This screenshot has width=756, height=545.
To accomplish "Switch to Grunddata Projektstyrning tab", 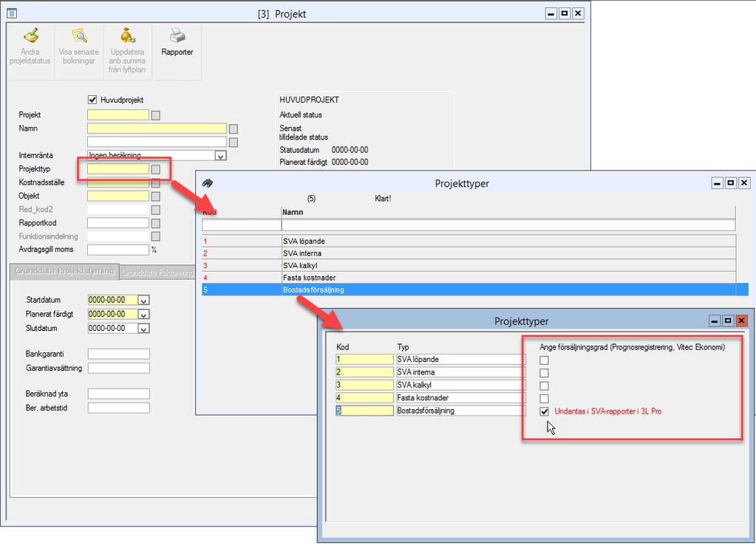I will (64, 271).
